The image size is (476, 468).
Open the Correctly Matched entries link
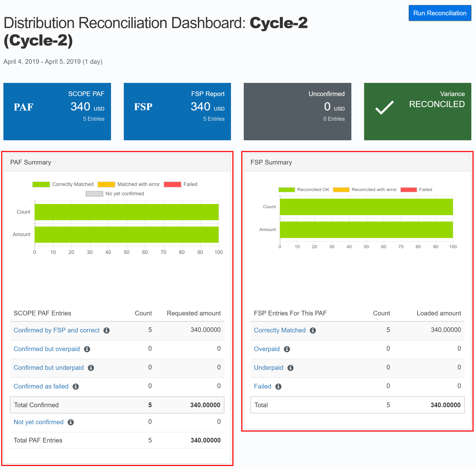[279, 330]
